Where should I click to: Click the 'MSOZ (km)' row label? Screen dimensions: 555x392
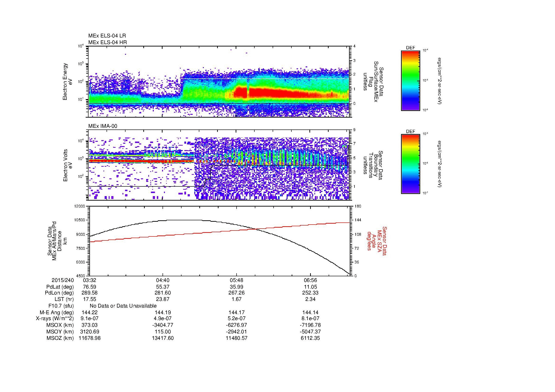click(60, 338)
